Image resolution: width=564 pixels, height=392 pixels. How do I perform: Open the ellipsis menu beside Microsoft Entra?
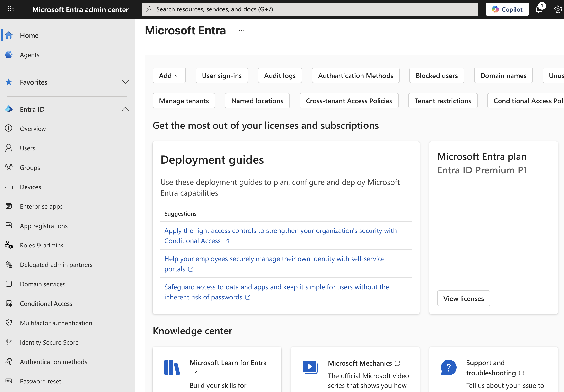[241, 31]
